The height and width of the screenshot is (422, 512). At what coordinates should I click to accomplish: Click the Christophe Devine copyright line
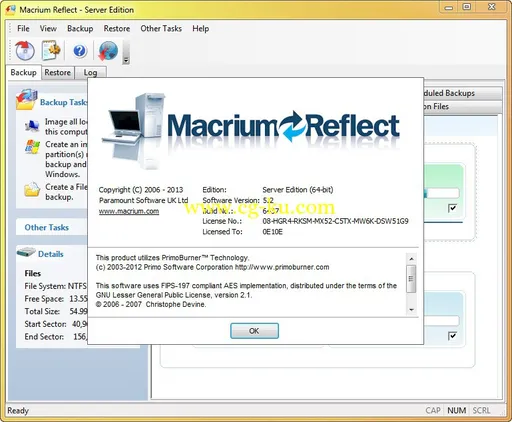[151, 304]
